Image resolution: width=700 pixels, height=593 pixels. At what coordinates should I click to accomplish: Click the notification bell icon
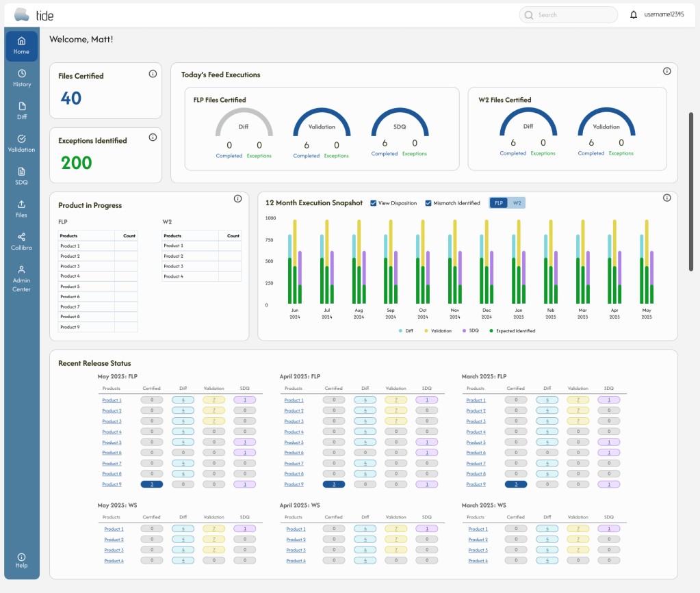click(633, 15)
